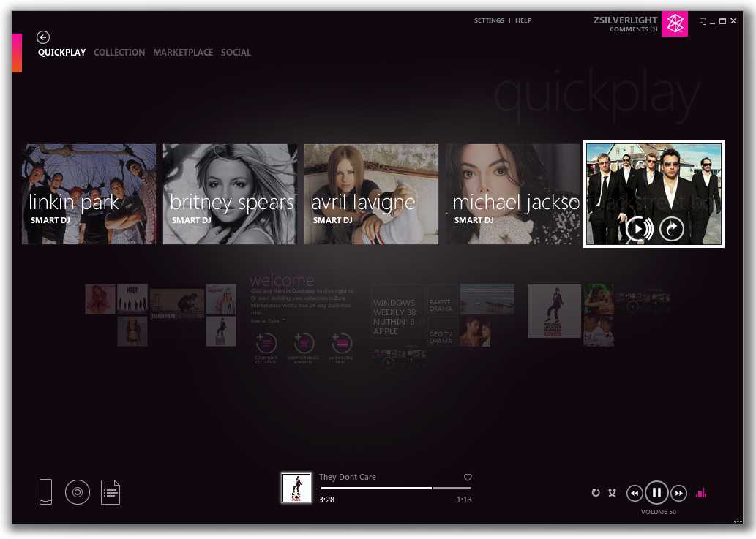Go to the previous track

coord(635,493)
